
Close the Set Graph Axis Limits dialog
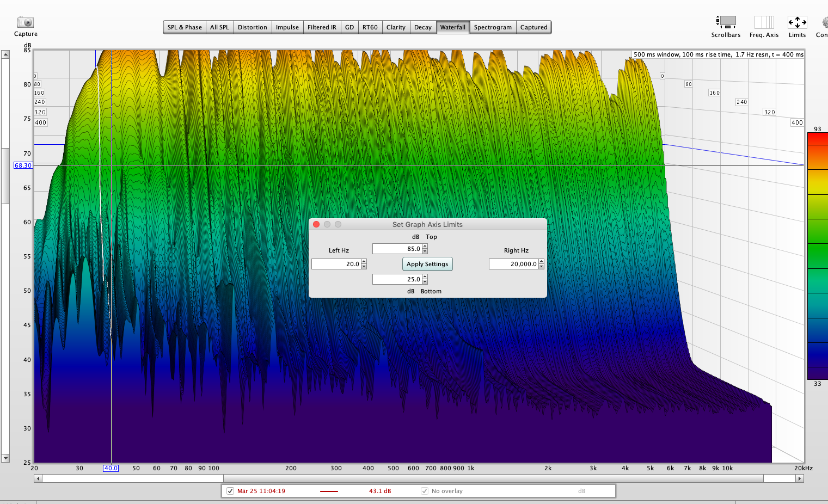[x=316, y=224]
